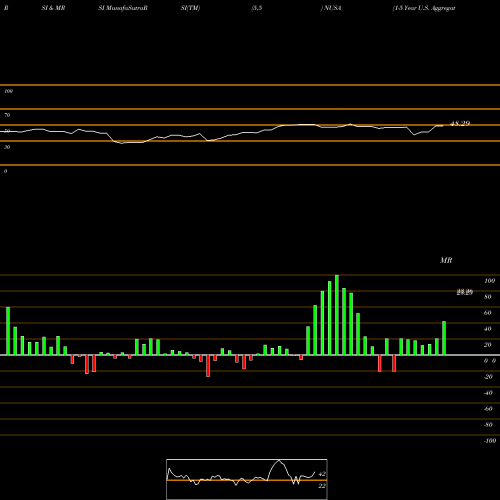Screen dimensions: 500x500
Task: Click the 80 label on MR axis
Action: (488, 297)
